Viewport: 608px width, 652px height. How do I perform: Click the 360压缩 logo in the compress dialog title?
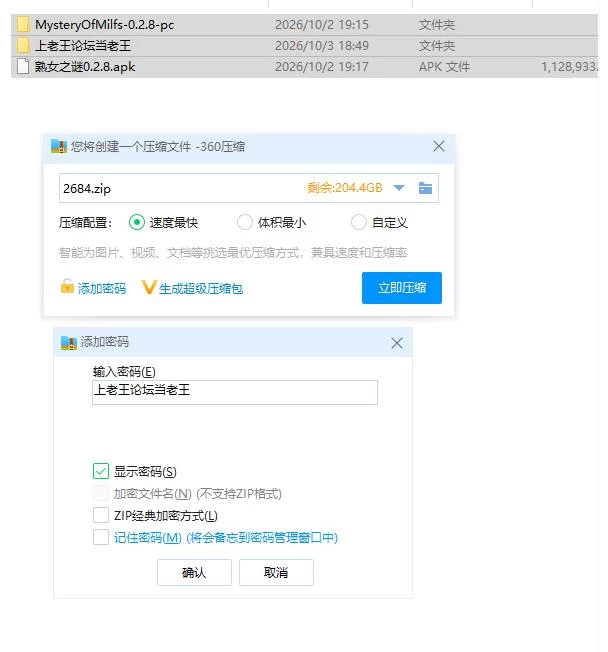(x=59, y=146)
